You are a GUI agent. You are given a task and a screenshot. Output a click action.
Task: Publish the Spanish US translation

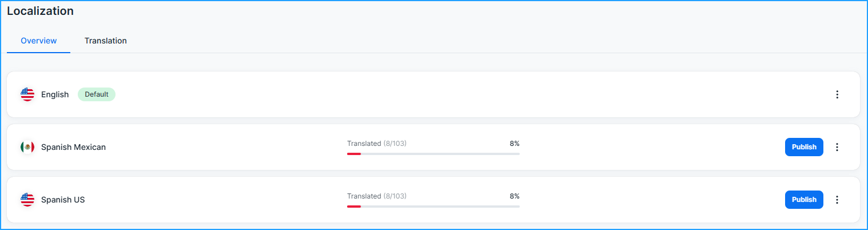tap(804, 200)
